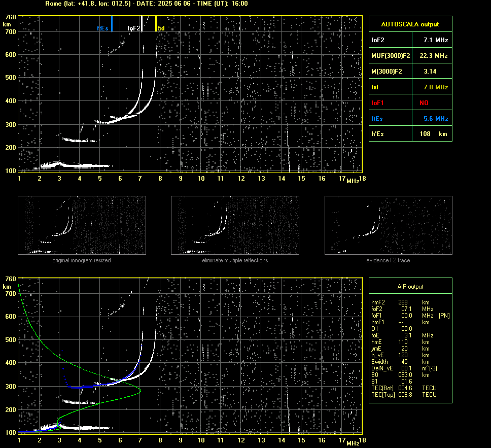Click the '[PN]' tag beside foF1 in AIP output
This screenshot has width=491, height=448.
click(x=444, y=316)
